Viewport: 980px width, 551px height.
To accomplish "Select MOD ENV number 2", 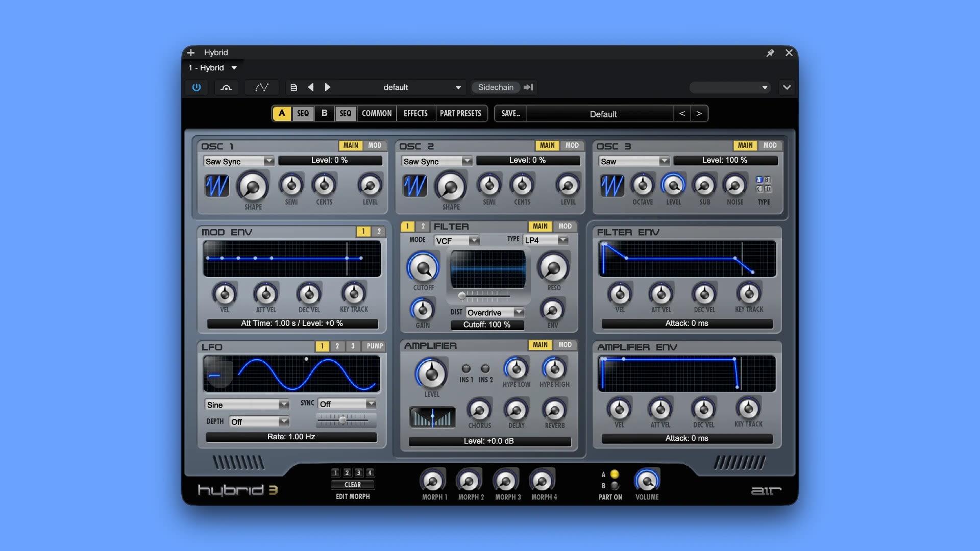I will pos(379,232).
